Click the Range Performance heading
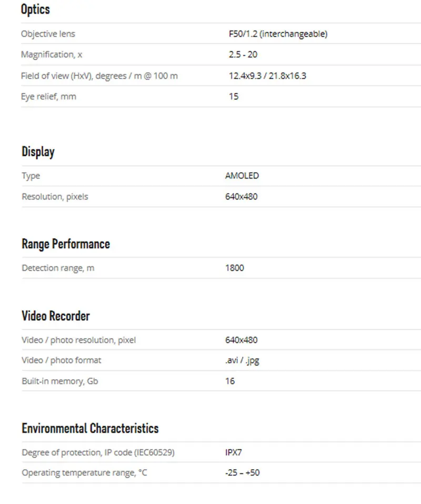Image resolution: width=421 pixels, height=504 pixels. coord(66,244)
